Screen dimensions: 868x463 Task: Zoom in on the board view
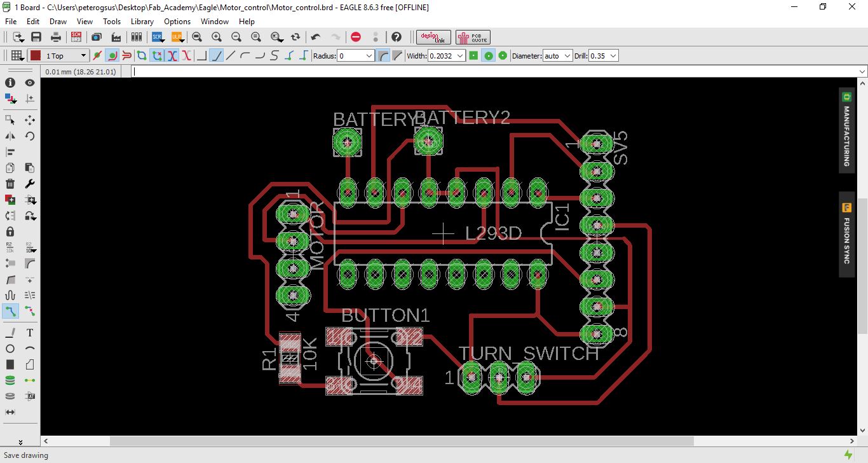[217, 37]
